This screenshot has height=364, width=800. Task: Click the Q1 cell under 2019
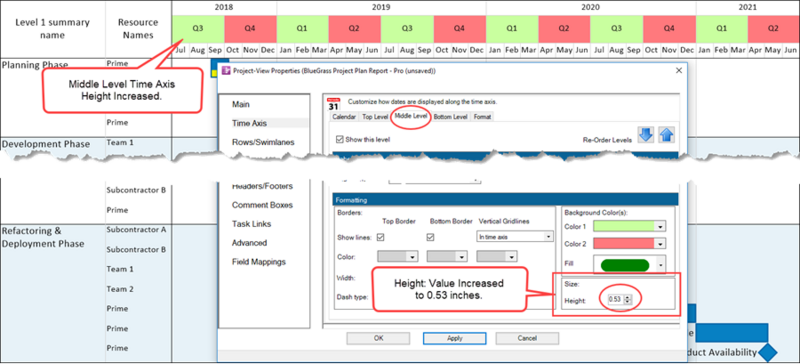coord(303,29)
